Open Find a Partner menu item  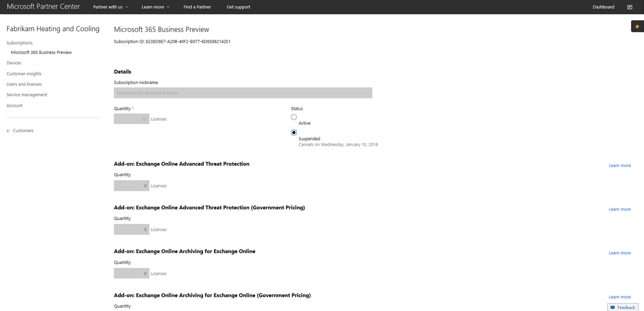[197, 7]
